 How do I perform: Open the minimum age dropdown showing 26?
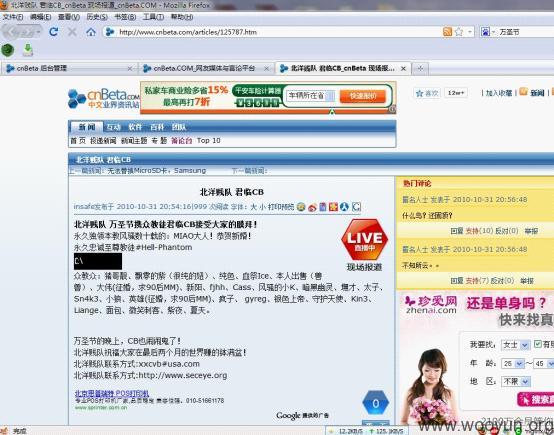pos(513,363)
